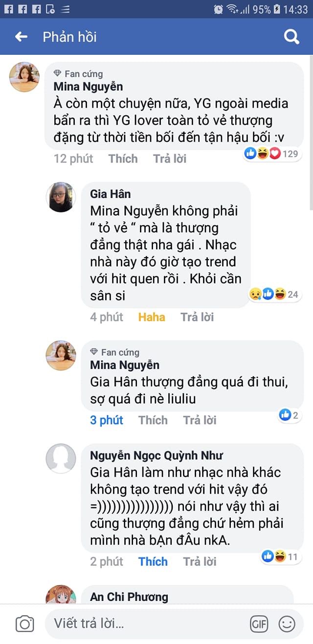Image resolution: width=313 pixels, height=644 pixels.
Task: Open search with magnifying glass icon
Action: click(x=291, y=37)
